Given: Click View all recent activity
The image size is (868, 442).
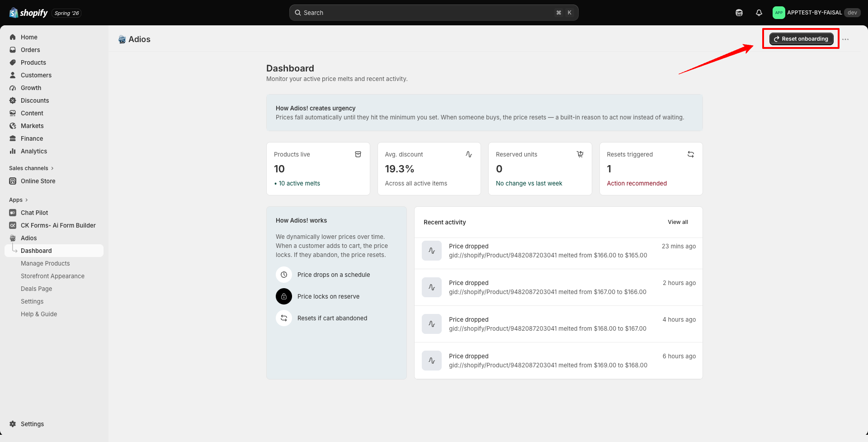Looking at the screenshot, I should click(x=678, y=222).
